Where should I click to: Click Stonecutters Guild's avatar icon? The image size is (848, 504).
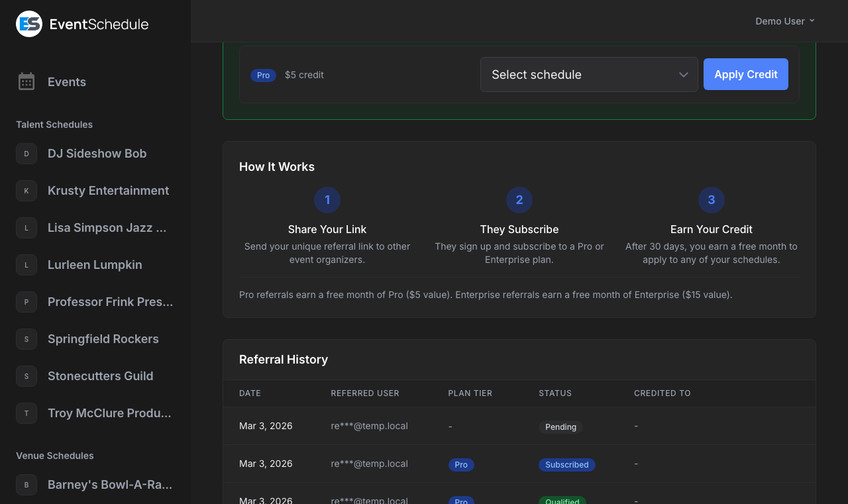click(x=26, y=376)
